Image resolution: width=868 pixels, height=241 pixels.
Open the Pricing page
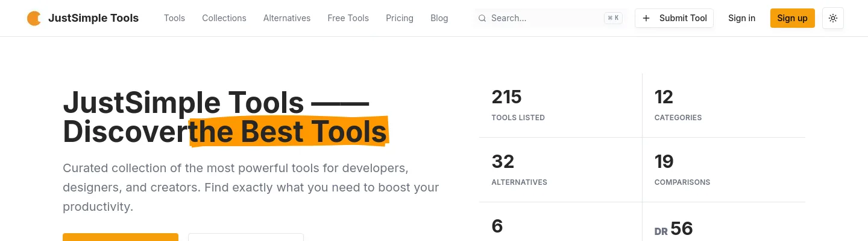tap(400, 18)
